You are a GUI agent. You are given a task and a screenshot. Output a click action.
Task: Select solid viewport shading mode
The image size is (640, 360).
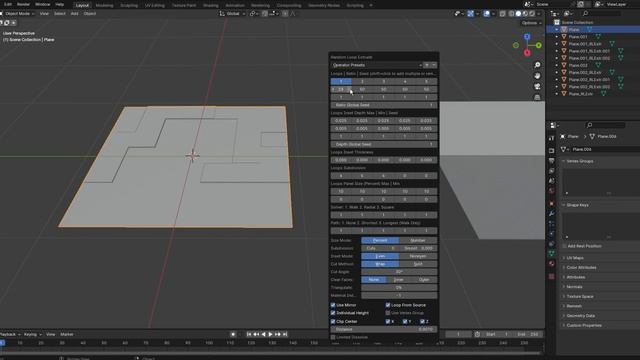518,13
